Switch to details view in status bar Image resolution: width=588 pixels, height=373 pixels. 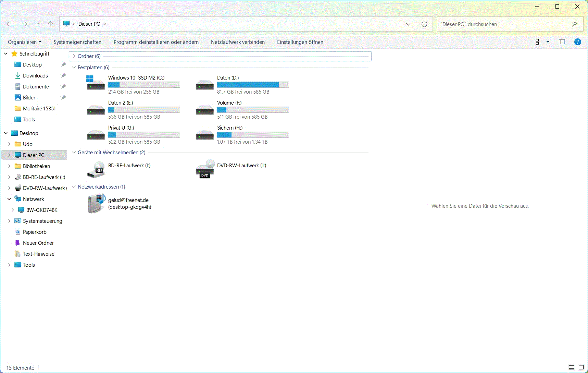[572, 368]
